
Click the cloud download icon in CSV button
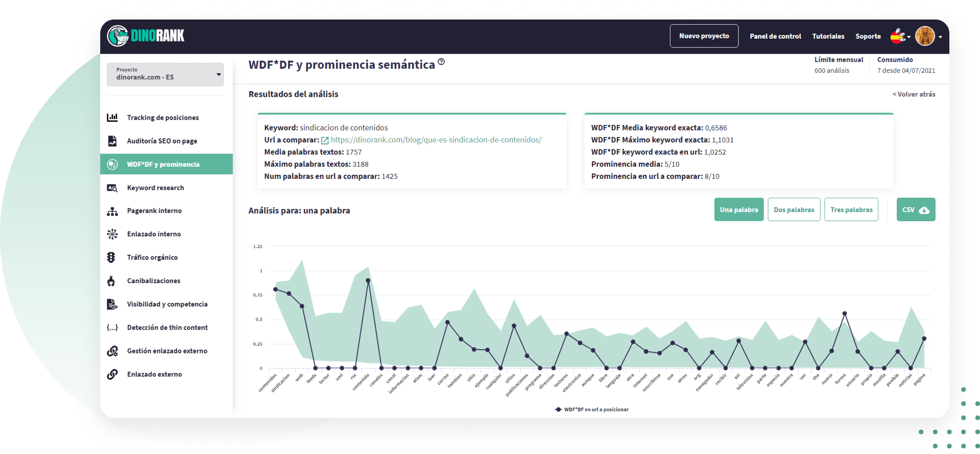[924, 210]
